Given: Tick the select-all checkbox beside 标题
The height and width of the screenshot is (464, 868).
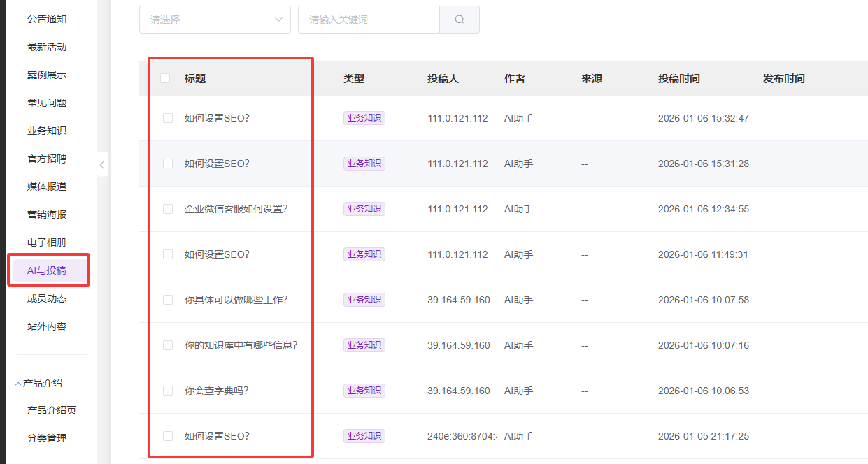Looking at the screenshot, I should click(x=165, y=78).
